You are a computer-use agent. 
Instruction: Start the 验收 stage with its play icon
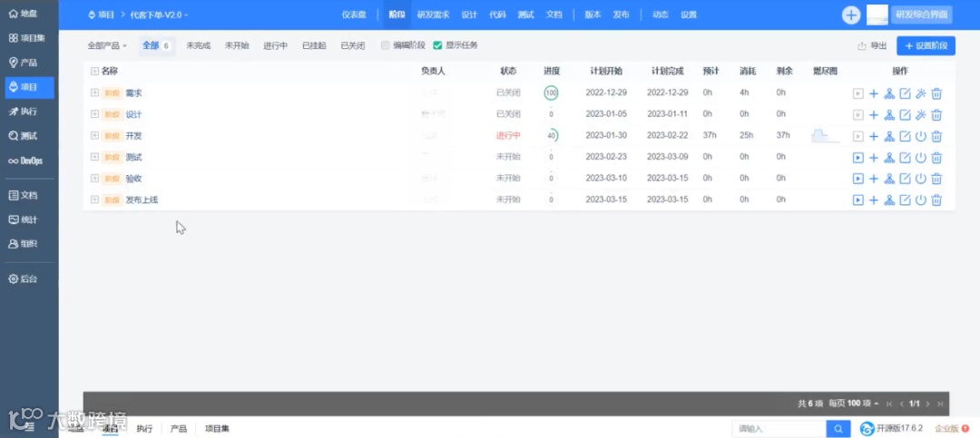(x=858, y=179)
